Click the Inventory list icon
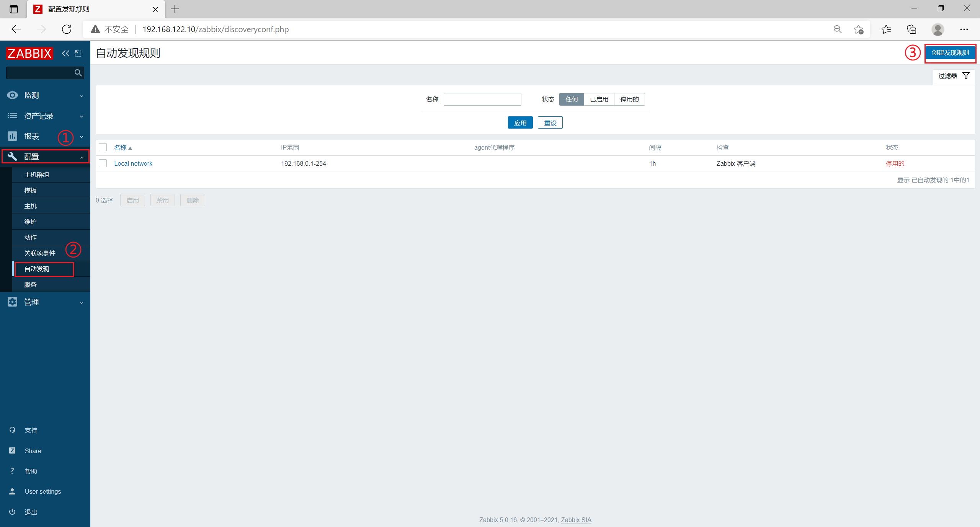The height and width of the screenshot is (527, 980). (12, 116)
